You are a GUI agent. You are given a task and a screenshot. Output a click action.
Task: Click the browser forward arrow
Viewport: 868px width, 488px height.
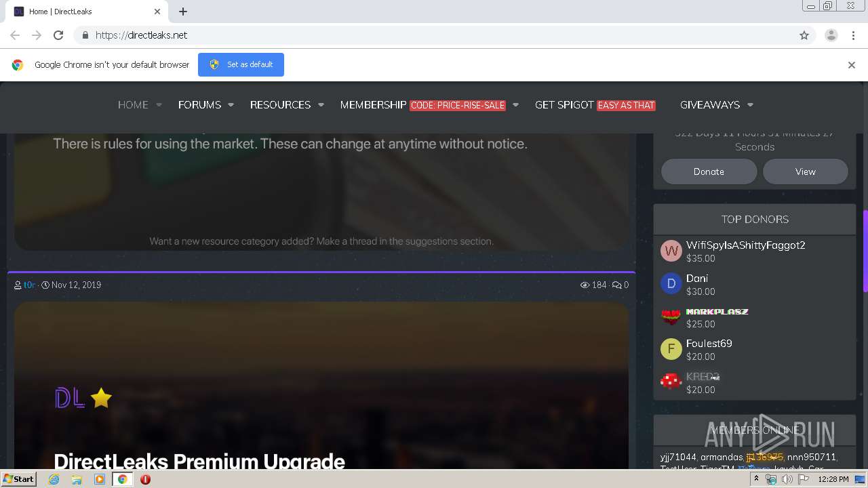pyautogui.click(x=37, y=35)
